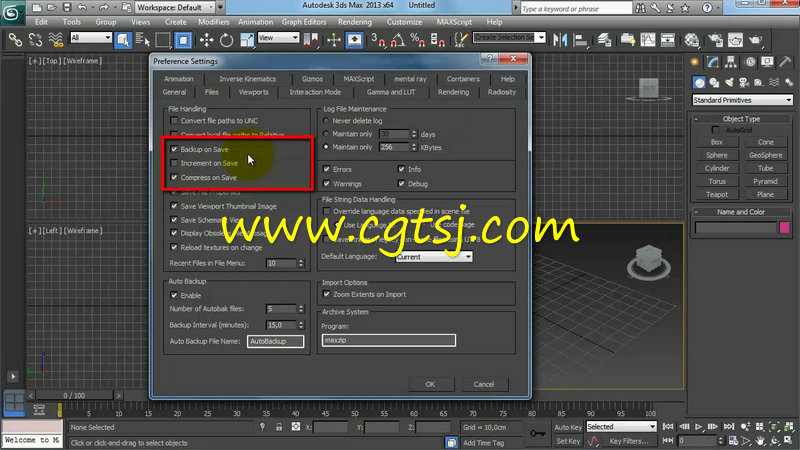Toggle Percent Snap button
The width and height of the screenshot is (800, 450).
418,39
